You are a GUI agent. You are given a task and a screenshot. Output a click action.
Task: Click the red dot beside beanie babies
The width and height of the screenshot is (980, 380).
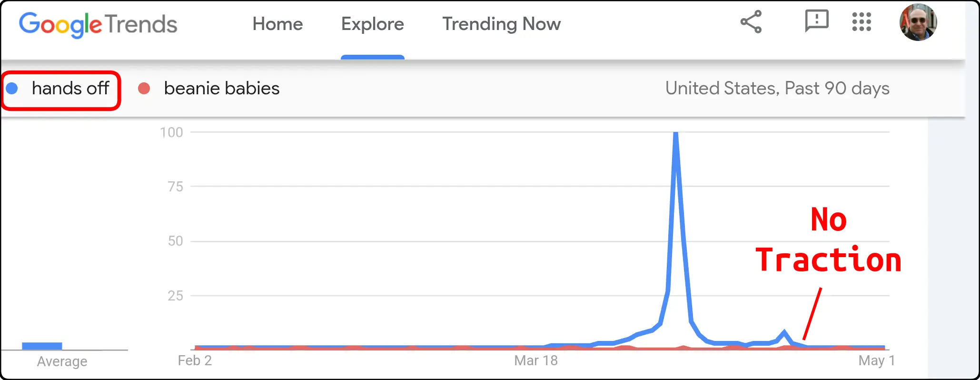(144, 88)
